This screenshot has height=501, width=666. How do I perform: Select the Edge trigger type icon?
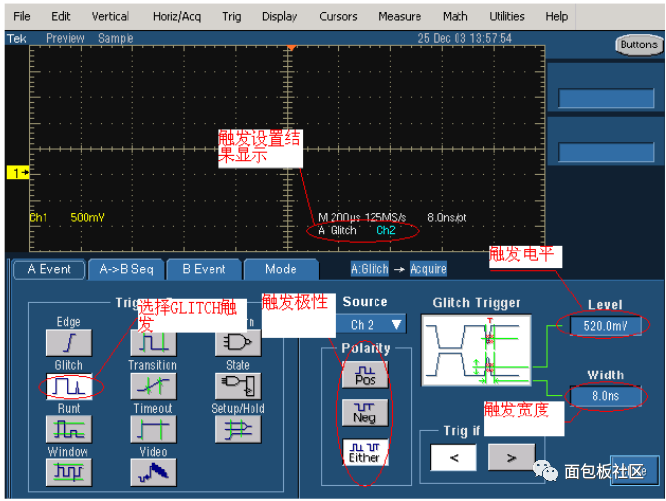(x=69, y=343)
